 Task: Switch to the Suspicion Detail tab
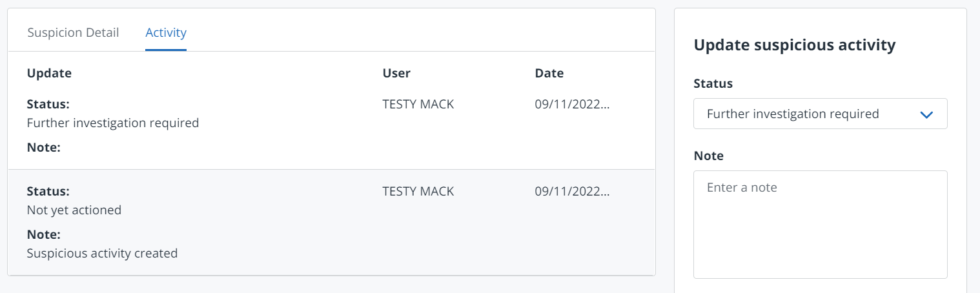coord(73,32)
